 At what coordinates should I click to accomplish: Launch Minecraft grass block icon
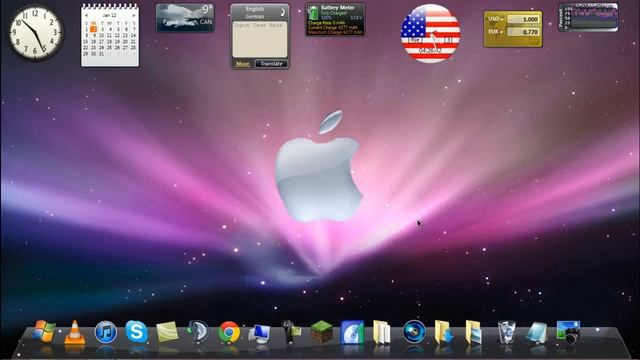pyautogui.click(x=321, y=331)
